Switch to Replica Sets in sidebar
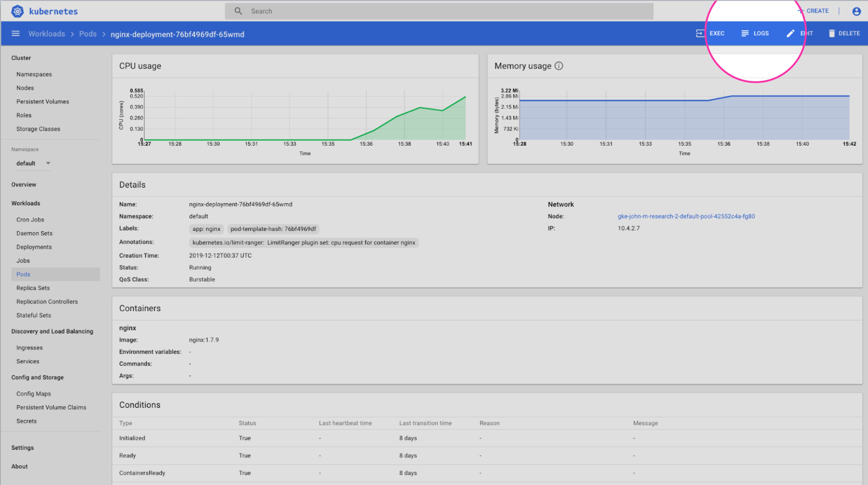The height and width of the screenshot is (485, 868). click(33, 288)
